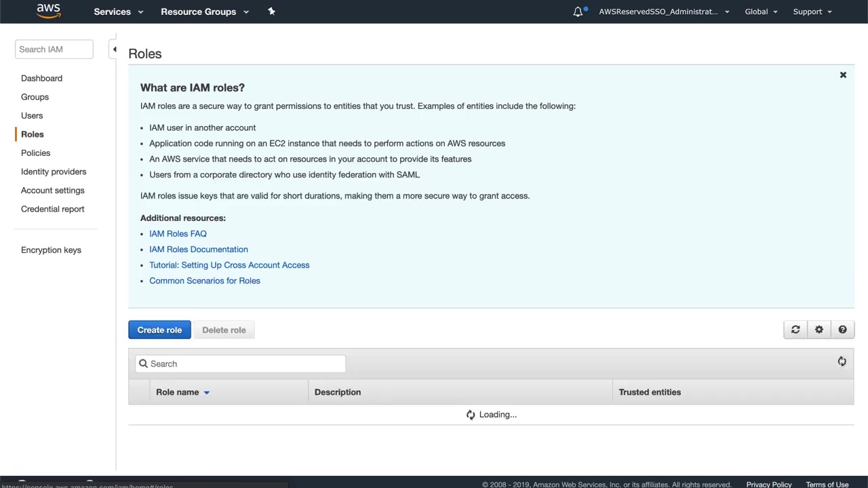Open the Resource Groups dropdown
The width and height of the screenshot is (868, 488).
pyautogui.click(x=204, y=12)
